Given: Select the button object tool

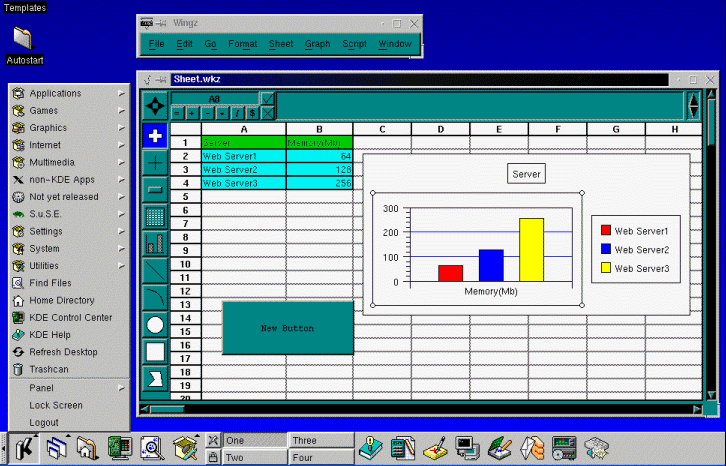Looking at the screenshot, I should 155,189.
